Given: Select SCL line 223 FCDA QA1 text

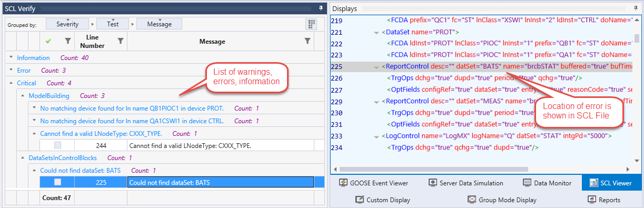Looking at the screenshot, I should coord(509,55).
